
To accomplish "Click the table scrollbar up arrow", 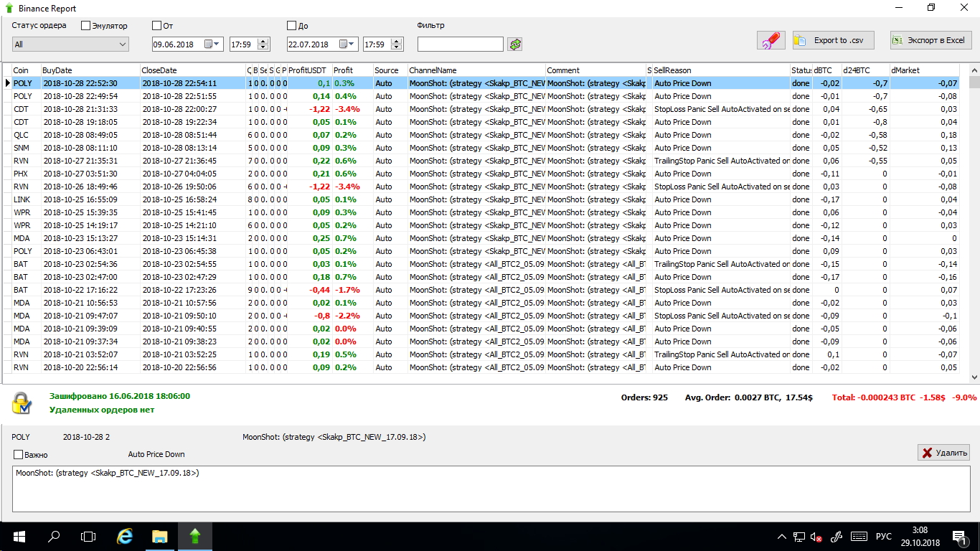I will 974,71.
